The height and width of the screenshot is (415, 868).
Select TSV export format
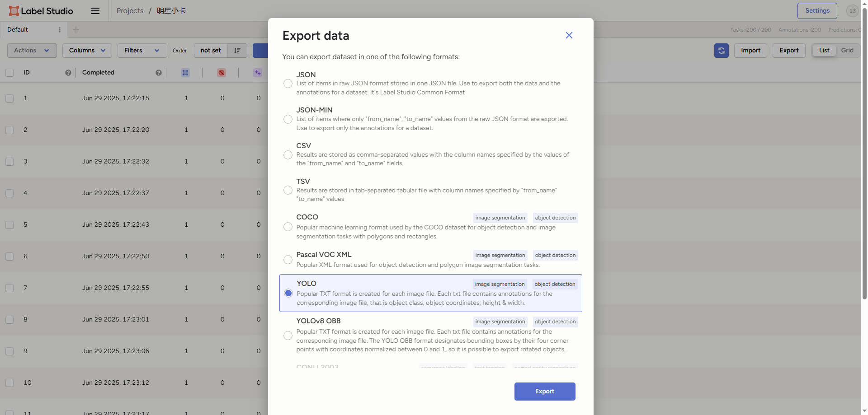[288, 190]
